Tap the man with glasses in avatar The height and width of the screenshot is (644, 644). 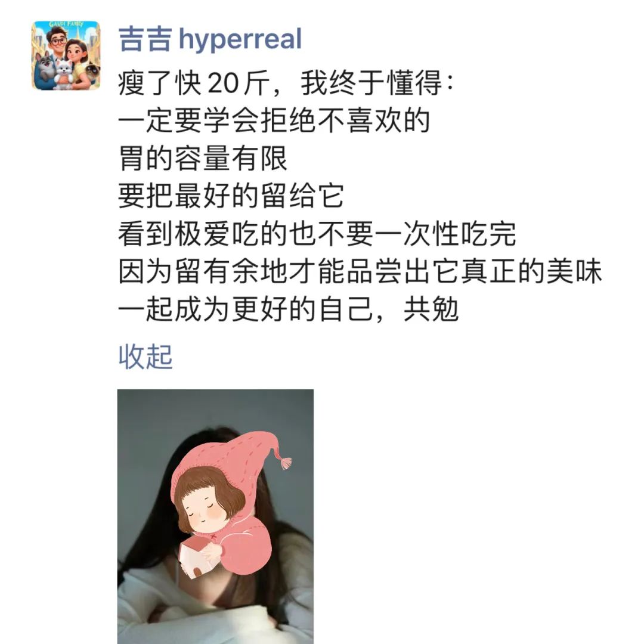click(57, 42)
